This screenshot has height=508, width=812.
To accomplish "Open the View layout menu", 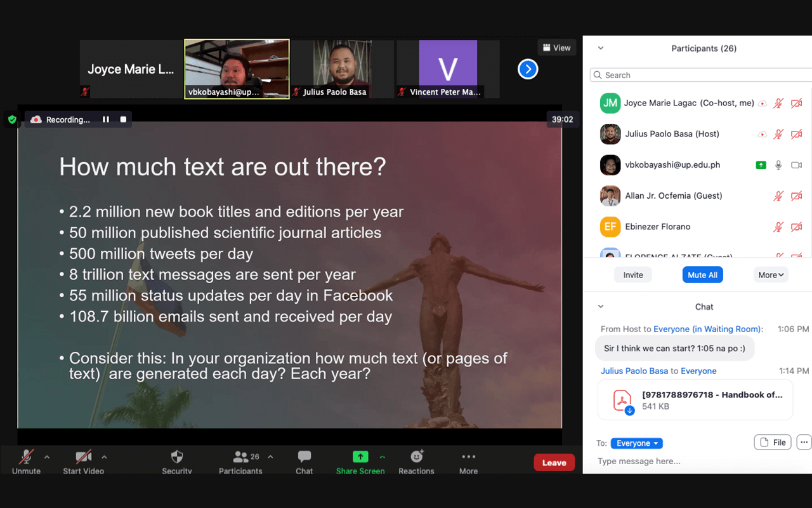I will click(x=556, y=48).
